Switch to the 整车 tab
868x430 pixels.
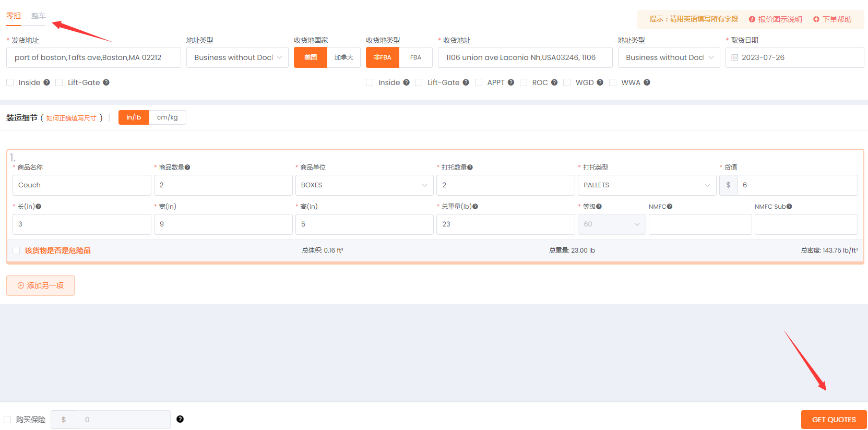pos(38,16)
